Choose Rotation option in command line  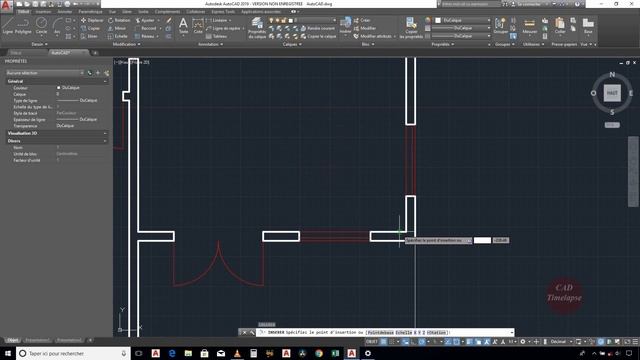tap(437, 333)
